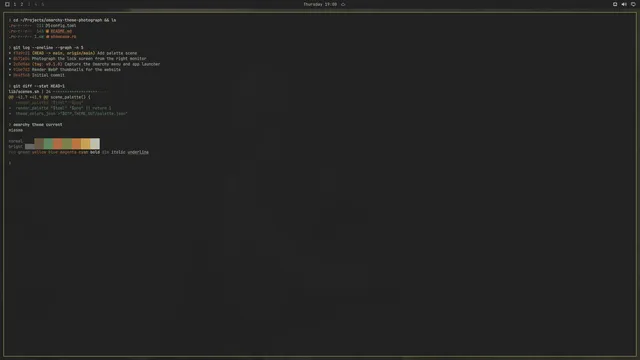Click the brown palette color block

pos(39,143)
